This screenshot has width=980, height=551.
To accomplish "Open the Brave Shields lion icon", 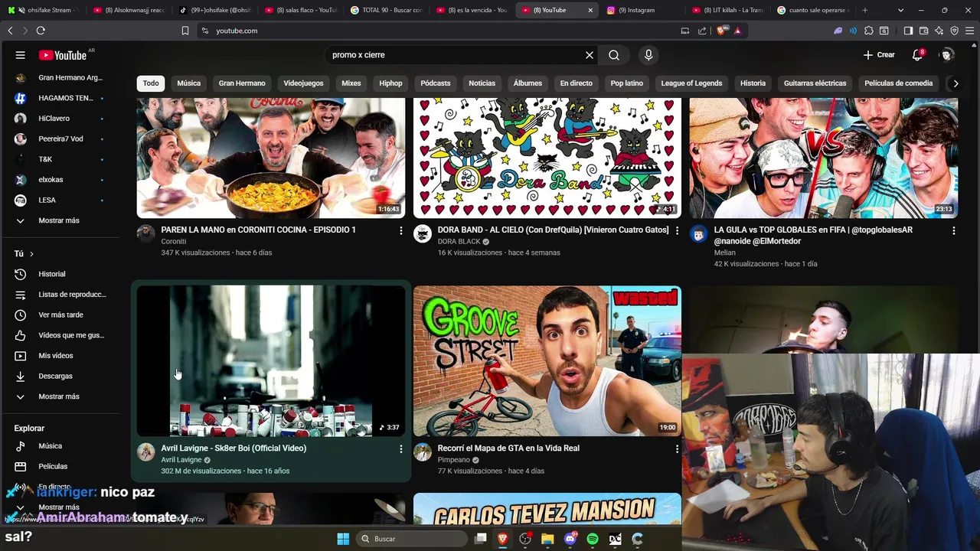I will pos(720,31).
